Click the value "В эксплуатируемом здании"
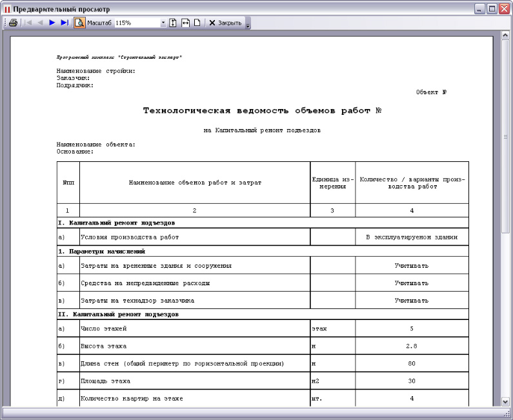Image resolution: width=513 pixels, height=420 pixels. pyautogui.click(x=412, y=237)
